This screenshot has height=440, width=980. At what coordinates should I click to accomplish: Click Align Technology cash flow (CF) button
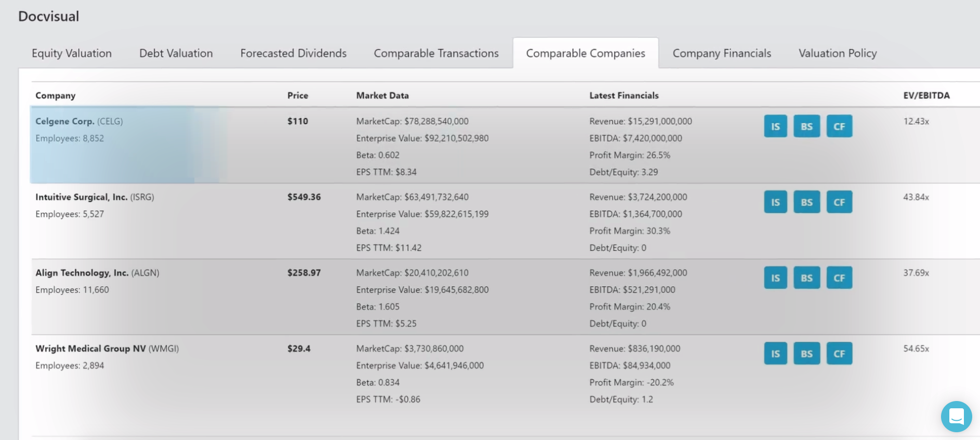(x=839, y=278)
